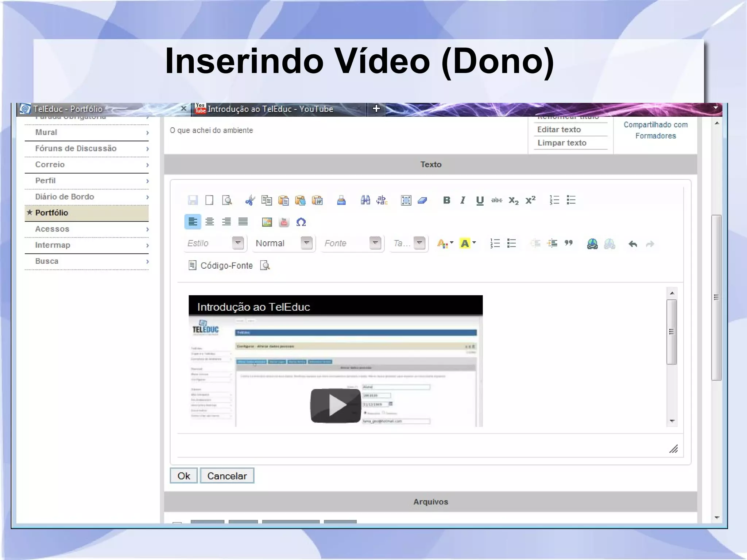
Task: Open Mural in the sidebar menu
Action: (x=87, y=133)
